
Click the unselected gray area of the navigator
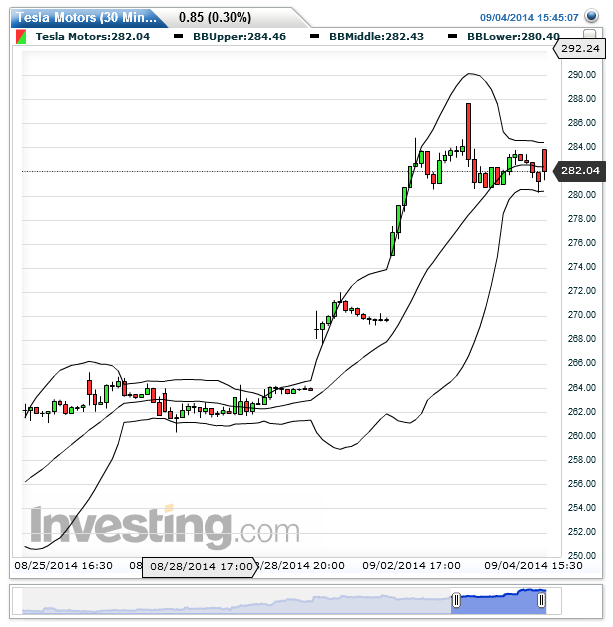(x=236, y=601)
